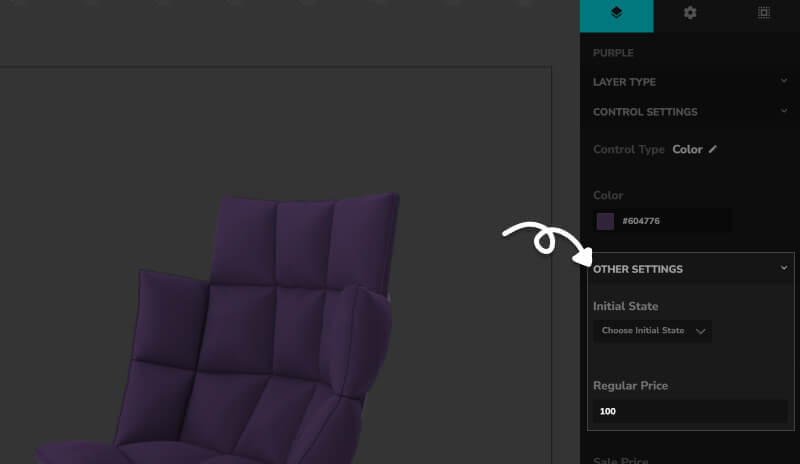The height and width of the screenshot is (464, 800).
Task: Click the CONTROL SETTINGS section title
Action: pos(645,112)
